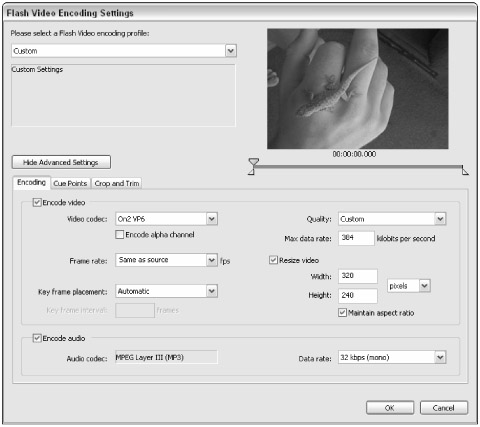Click the playhead marker above timeline
The width and height of the screenshot is (480, 427).
[x=254, y=162]
